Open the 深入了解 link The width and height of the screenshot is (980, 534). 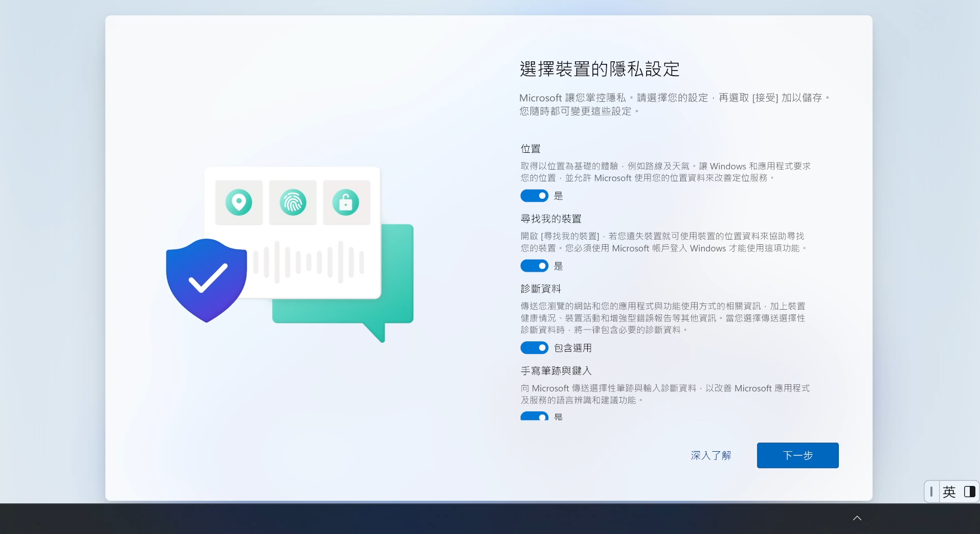click(x=710, y=455)
